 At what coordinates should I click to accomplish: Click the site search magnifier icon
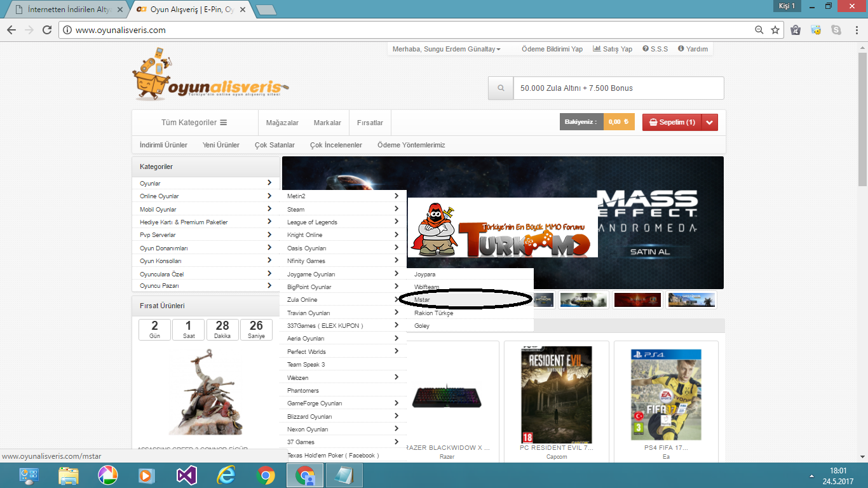coord(501,88)
